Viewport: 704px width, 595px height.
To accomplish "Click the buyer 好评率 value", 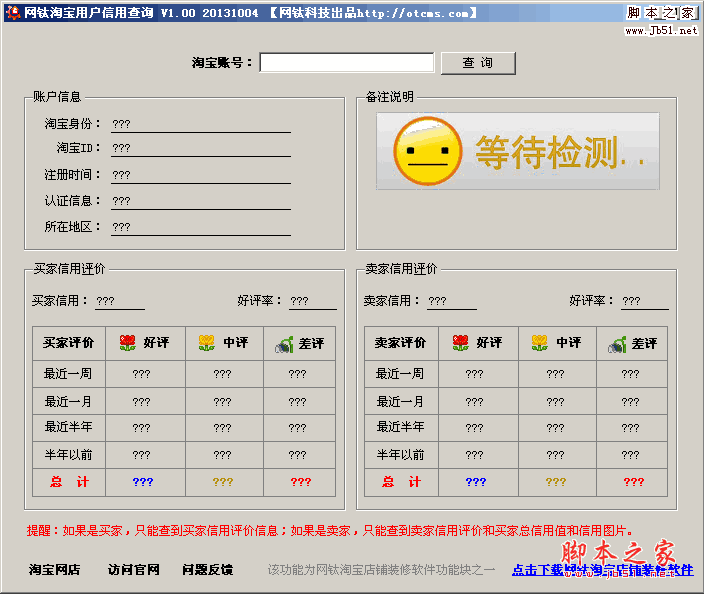I will [x=313, y=301].
